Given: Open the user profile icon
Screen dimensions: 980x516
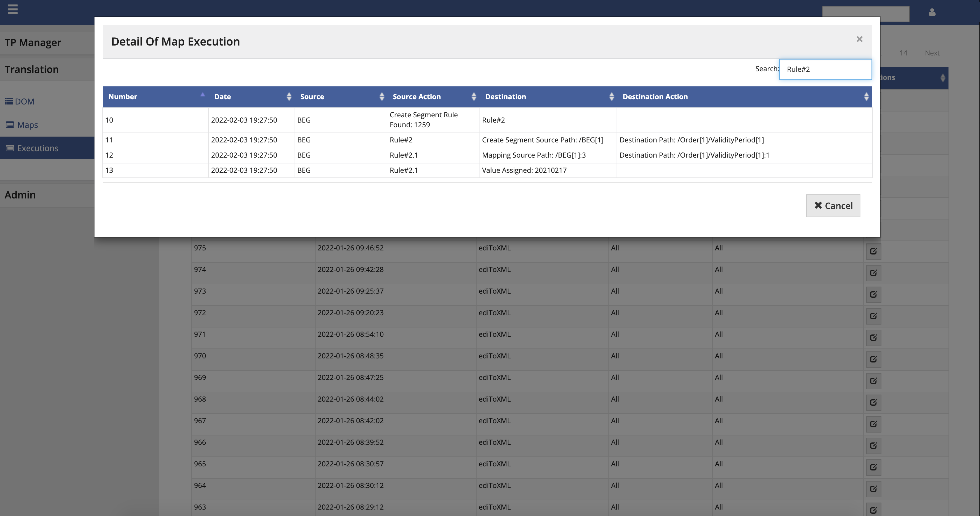Looking at the screenshot, I should coord(932,12).
